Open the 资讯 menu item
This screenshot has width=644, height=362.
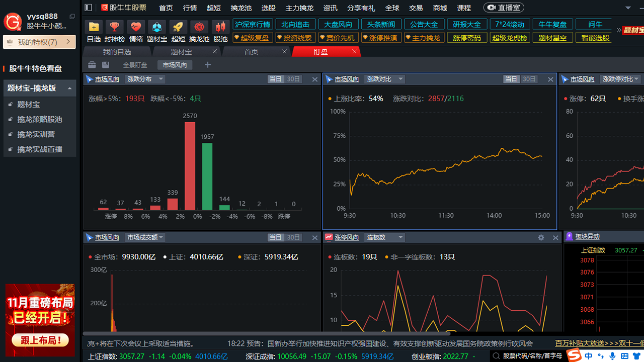(330, 8)
